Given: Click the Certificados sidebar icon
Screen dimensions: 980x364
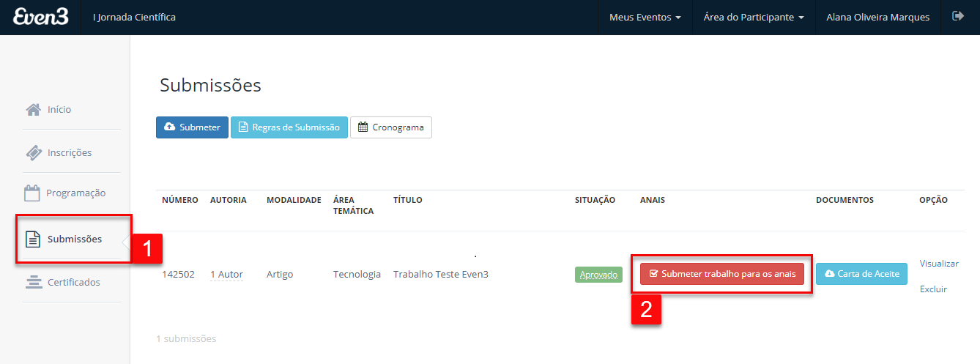Looking at the screenshot, I should tap(33, 282).
